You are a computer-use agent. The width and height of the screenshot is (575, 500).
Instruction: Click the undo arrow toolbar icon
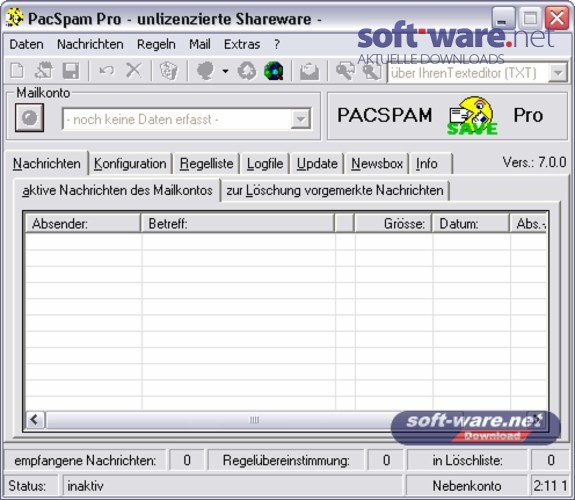point(107,70)
